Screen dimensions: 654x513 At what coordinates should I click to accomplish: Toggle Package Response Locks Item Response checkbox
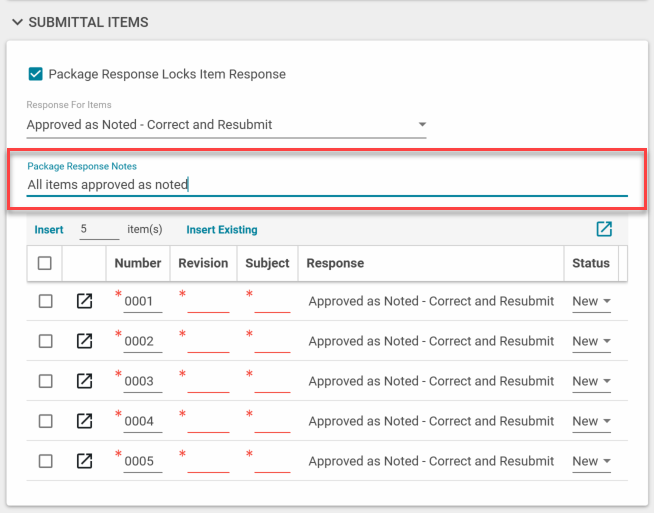coord(36,74)
